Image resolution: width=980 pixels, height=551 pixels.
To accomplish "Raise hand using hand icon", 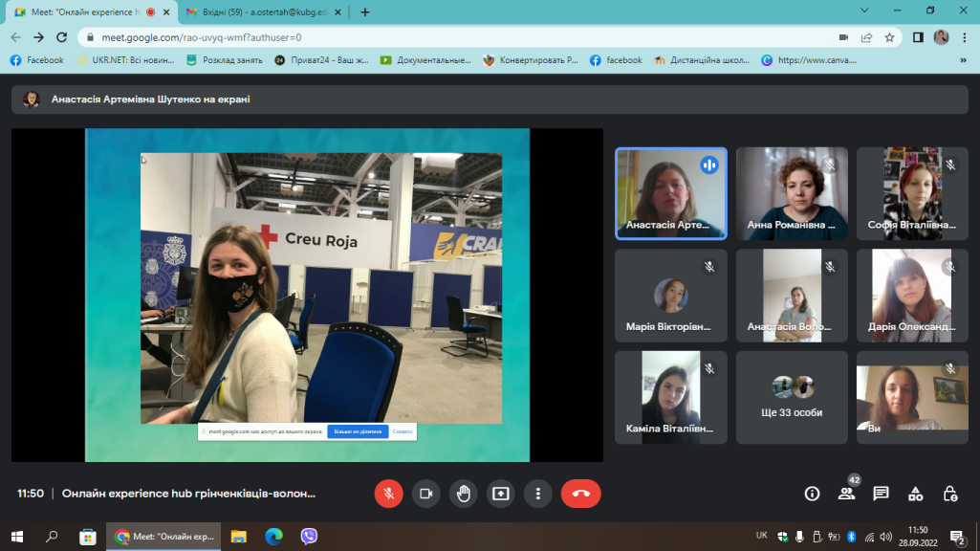I will 463,494.
